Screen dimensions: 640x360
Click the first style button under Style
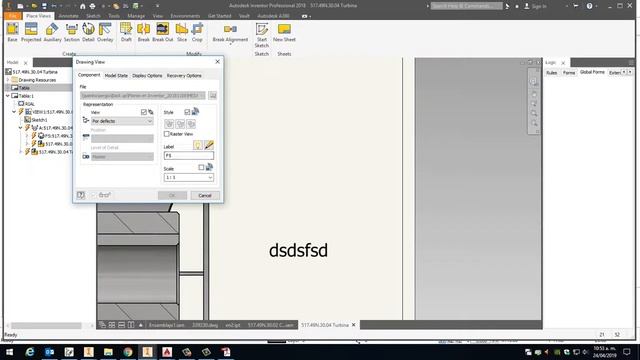169,124
